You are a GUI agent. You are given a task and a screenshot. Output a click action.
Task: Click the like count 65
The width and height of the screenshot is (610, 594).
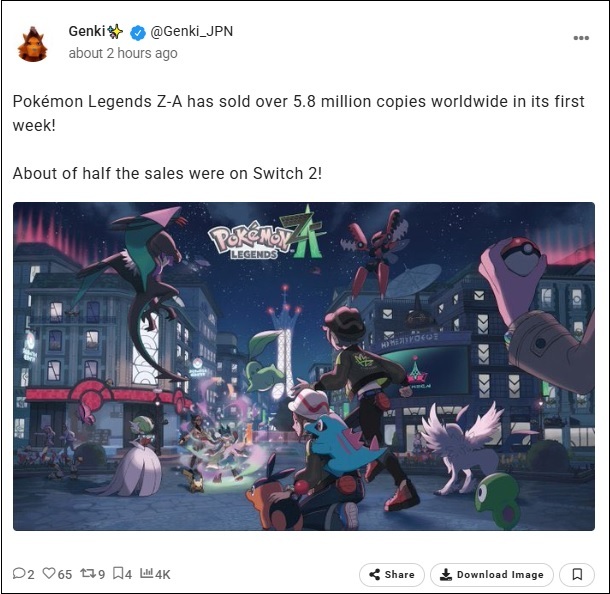point(65,574)
